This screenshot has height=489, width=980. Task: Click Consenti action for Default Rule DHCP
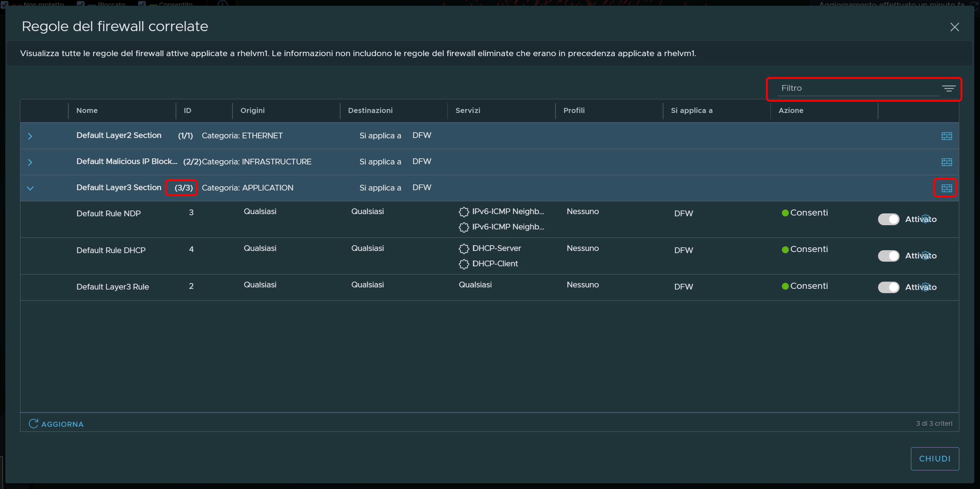[809, 249]
